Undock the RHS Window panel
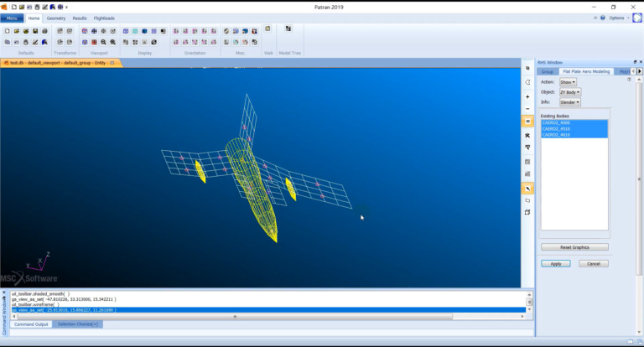The image size is (644, 347). tap(635, 62)
